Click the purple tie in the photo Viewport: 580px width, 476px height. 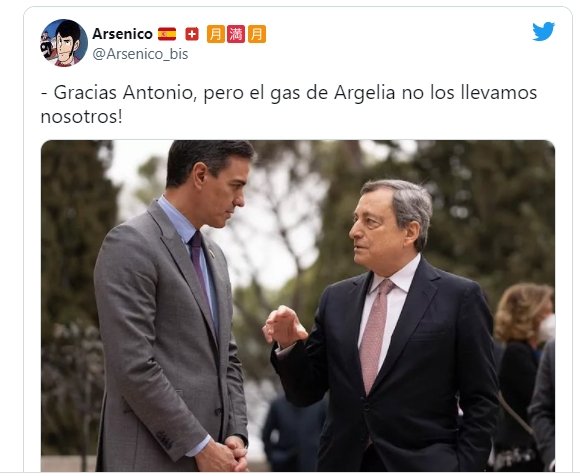(200, 266)
